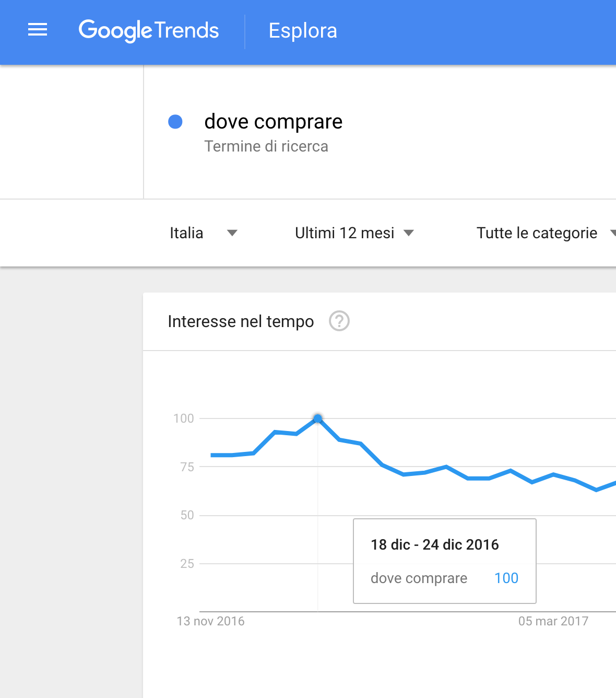Click the Interesse nel tempo card title
616x698 pixels.
click(241, 321)
